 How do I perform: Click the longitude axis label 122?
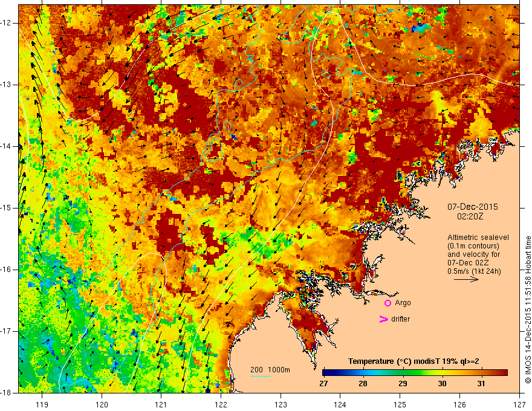[221, 404]
